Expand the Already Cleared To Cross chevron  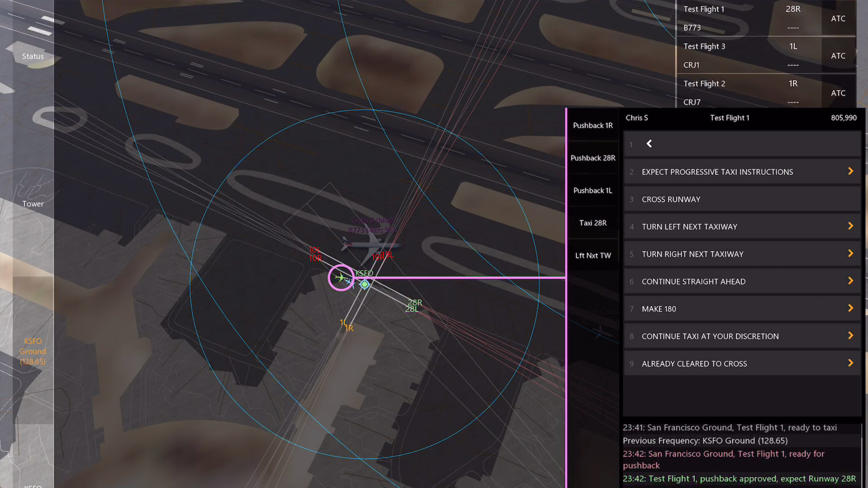(x=850, y=363)
